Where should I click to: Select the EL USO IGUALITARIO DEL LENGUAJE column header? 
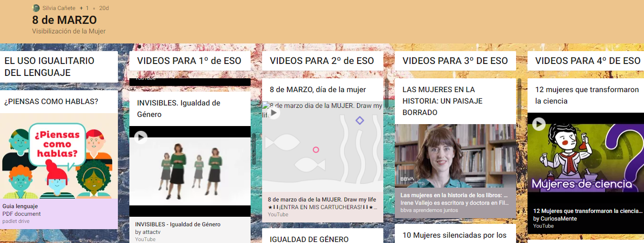(x=50, y=67)
